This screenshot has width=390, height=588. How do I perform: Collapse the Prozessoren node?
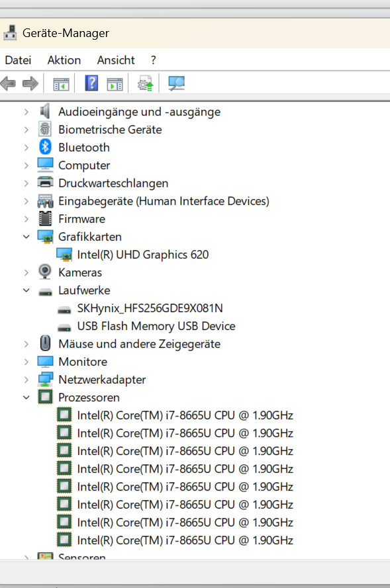click(x=26, y=398)
